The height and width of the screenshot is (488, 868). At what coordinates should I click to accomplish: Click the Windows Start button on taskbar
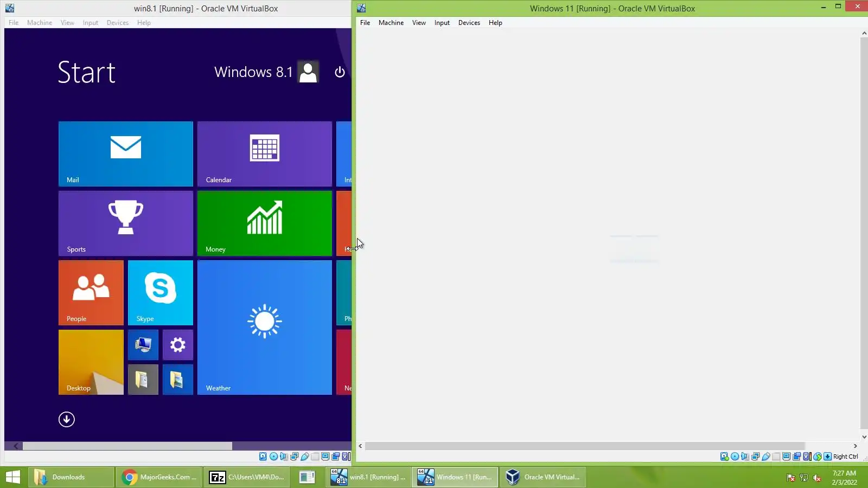click(12, 477)
